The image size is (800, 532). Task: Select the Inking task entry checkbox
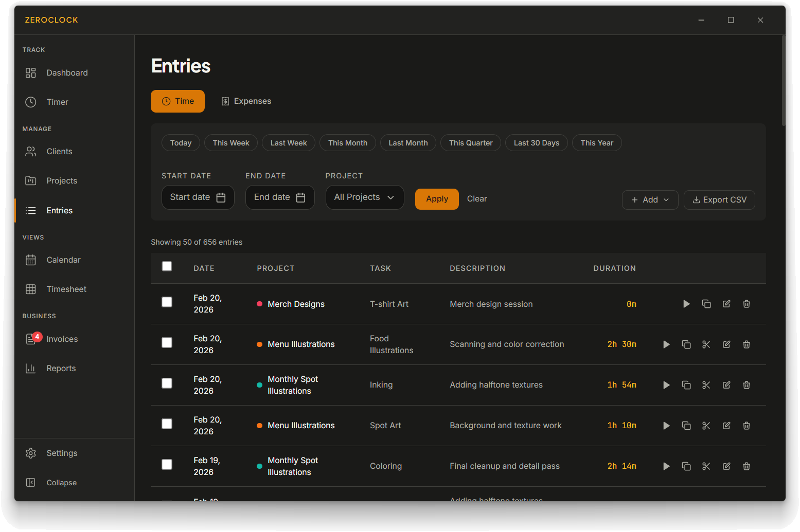click(x=167, y=383)
